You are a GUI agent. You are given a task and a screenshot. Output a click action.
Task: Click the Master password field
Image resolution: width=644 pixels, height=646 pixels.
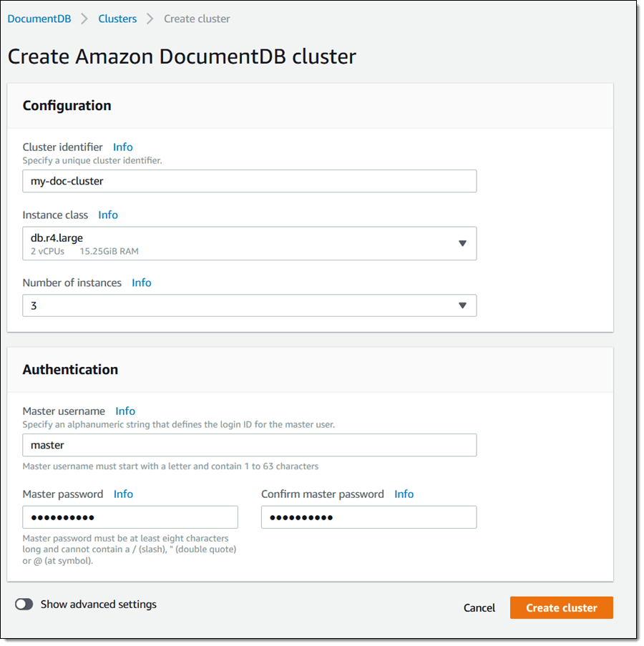tap(130, 517)
